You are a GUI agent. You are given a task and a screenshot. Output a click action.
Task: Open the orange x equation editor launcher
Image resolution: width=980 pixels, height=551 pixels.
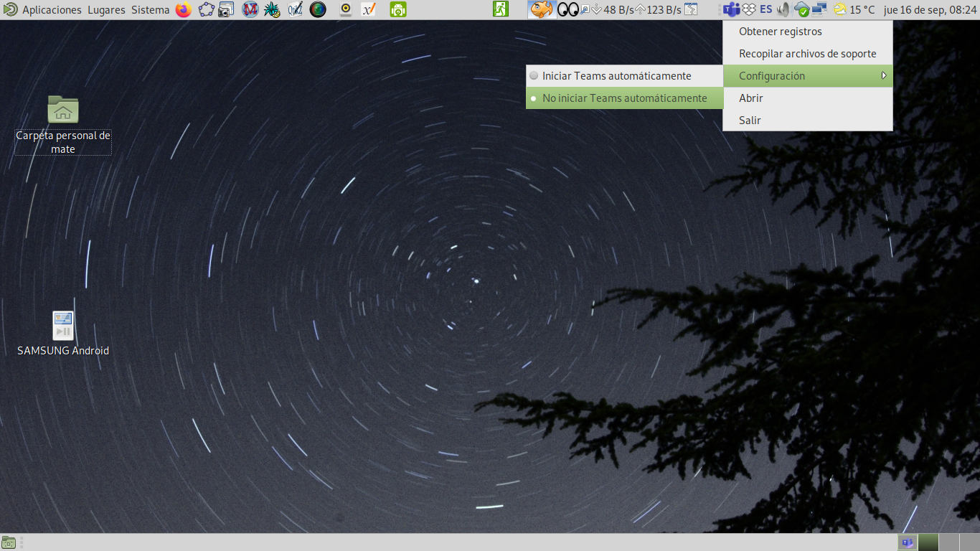click(368, 9)
